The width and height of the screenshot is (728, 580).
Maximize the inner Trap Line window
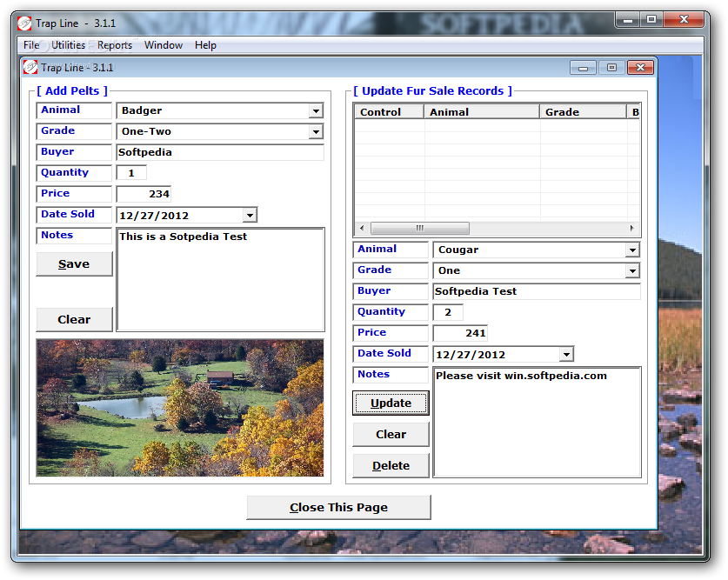coord(611,68)
